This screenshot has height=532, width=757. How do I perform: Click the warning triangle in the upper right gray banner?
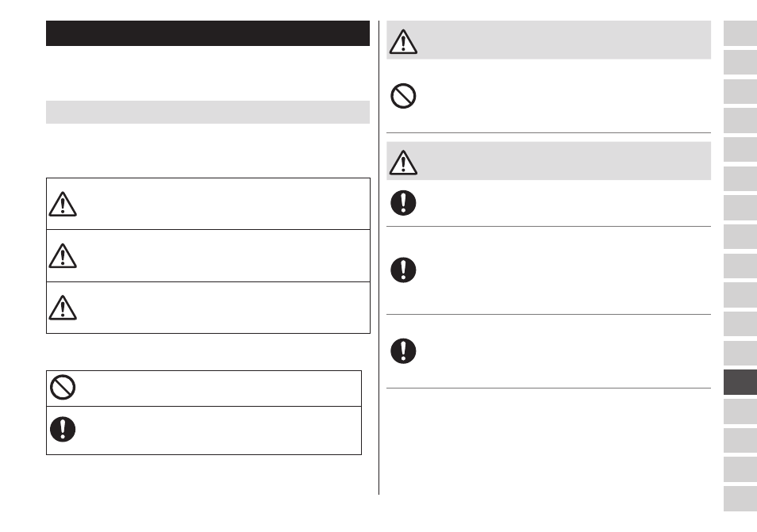(403, 41)
